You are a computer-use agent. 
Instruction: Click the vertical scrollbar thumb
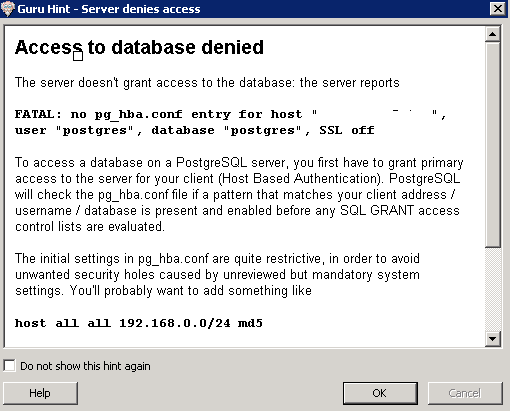[493, 145]
